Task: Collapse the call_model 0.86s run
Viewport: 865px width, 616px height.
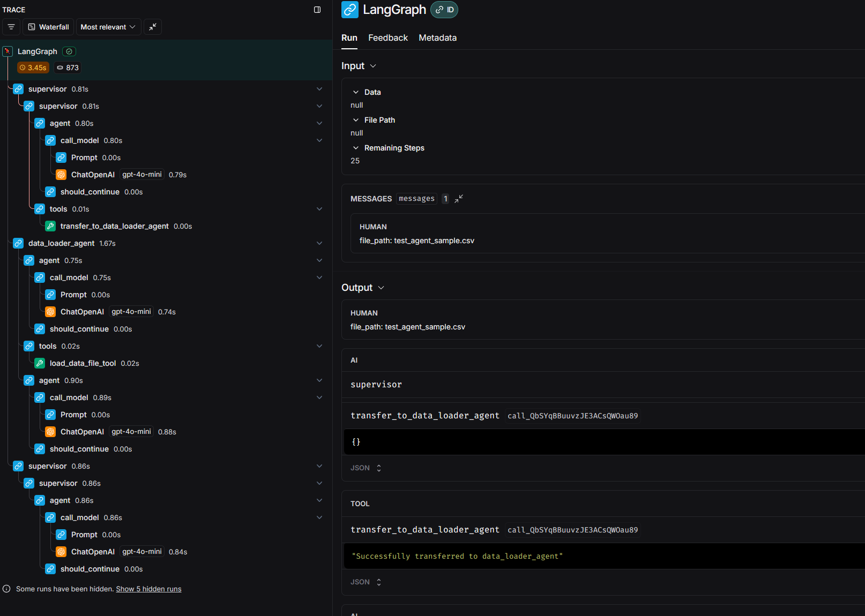Action: pyautogui.click(x=319, y=517)
